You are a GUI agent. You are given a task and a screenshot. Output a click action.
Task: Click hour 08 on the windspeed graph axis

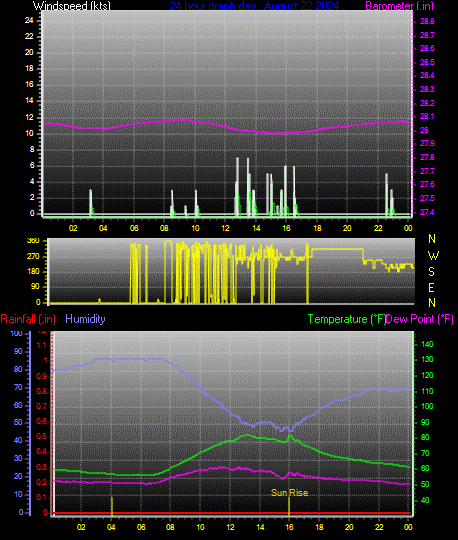point(164,228)
